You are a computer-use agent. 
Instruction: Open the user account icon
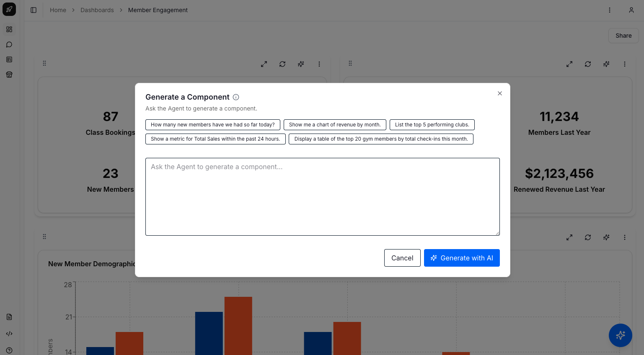631,10
